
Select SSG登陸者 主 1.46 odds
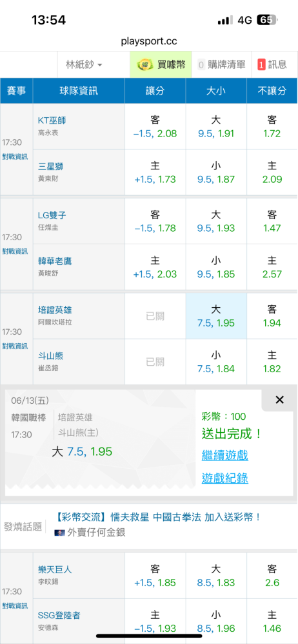click(x=272, y=621)
